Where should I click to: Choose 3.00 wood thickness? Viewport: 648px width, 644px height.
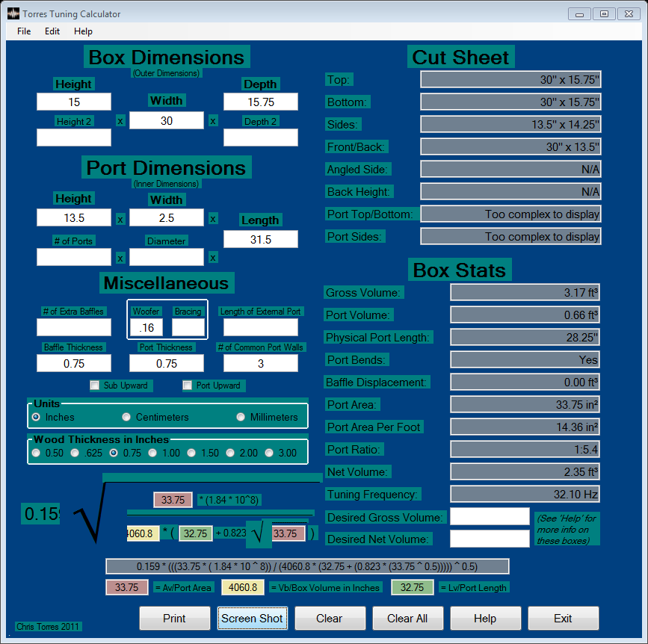[269, 453]
